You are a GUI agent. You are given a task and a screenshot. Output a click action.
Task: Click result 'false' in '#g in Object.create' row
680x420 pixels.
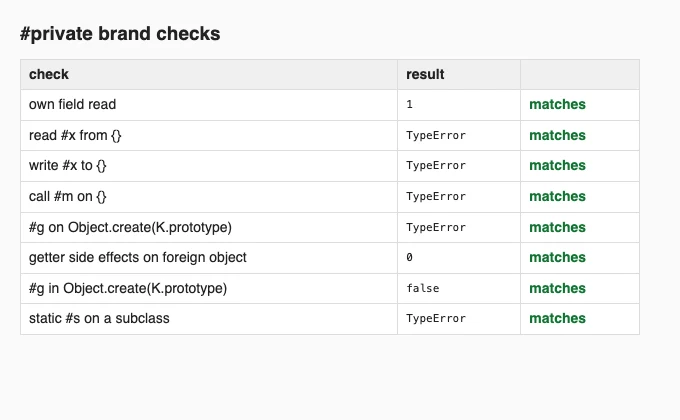pos(423,288)
